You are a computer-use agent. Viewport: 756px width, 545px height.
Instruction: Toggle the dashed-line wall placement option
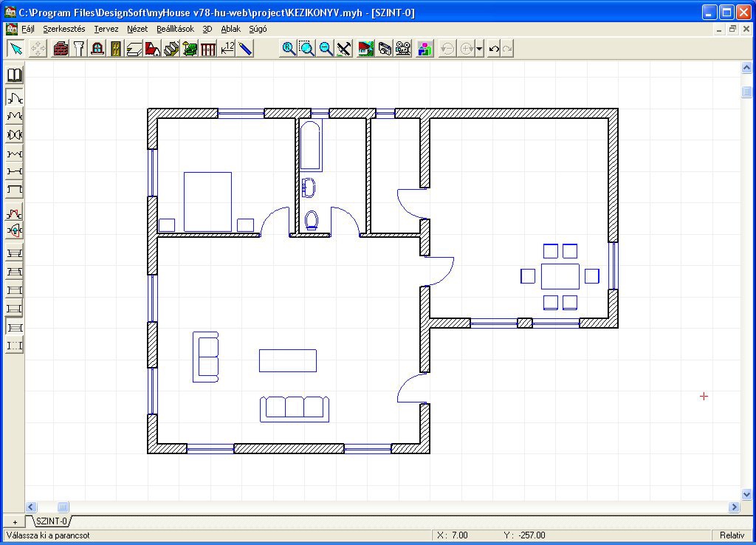pos(15,346)
